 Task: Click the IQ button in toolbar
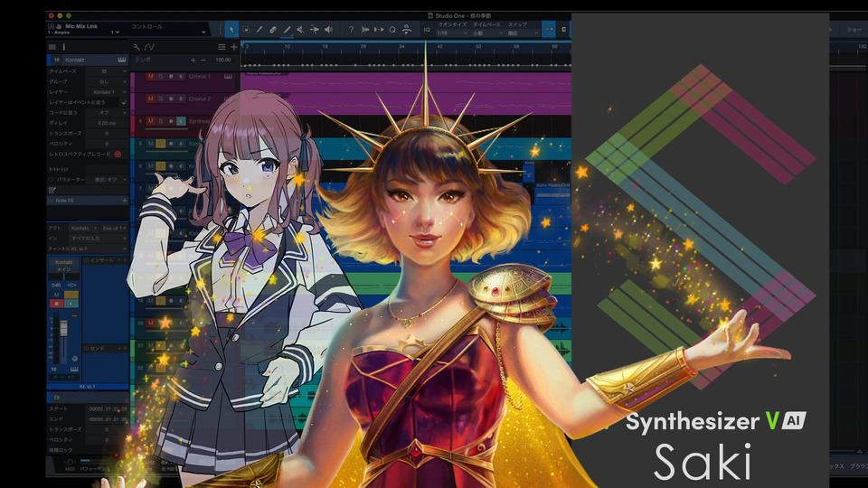[x=427, y=30]
